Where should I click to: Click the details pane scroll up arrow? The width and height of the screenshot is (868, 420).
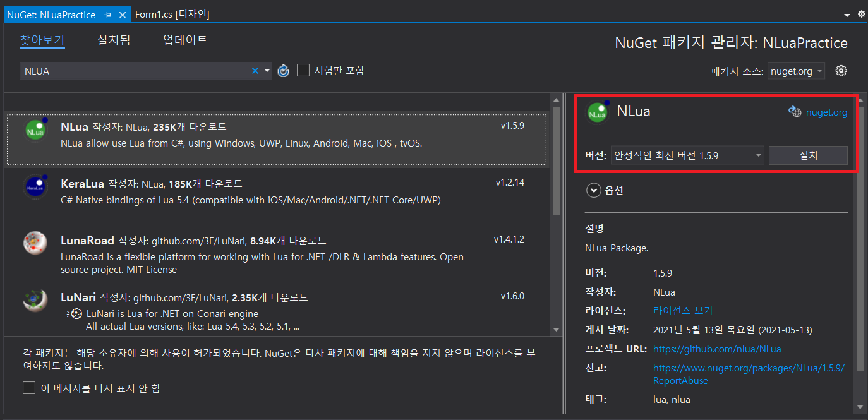coord(860,100)
